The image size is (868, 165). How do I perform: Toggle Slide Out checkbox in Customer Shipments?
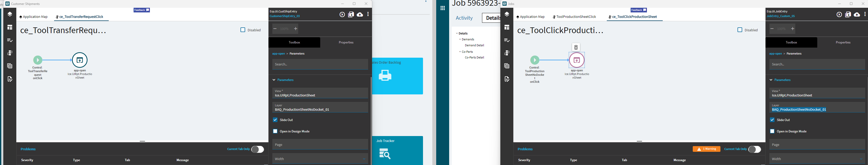pos(275,120)
